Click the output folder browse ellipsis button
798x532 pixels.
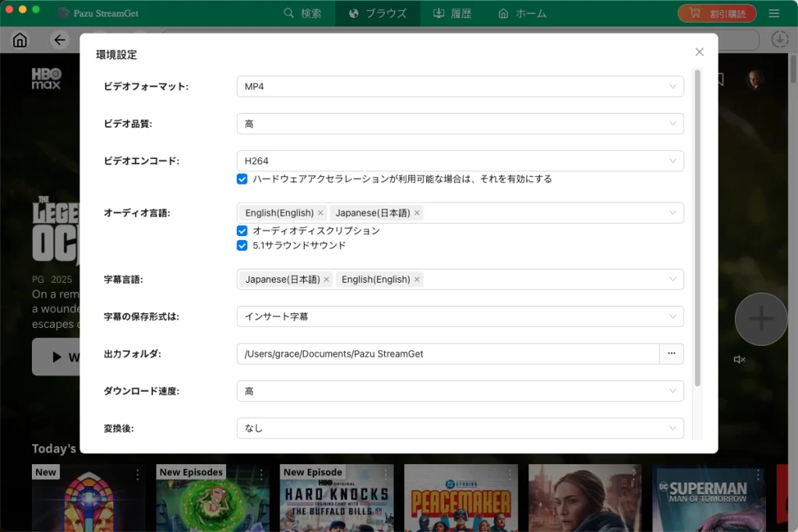671,354
